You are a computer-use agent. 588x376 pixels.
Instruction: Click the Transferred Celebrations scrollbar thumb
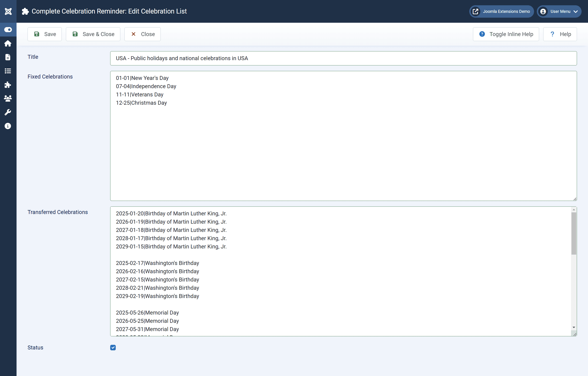coord(574,233)
